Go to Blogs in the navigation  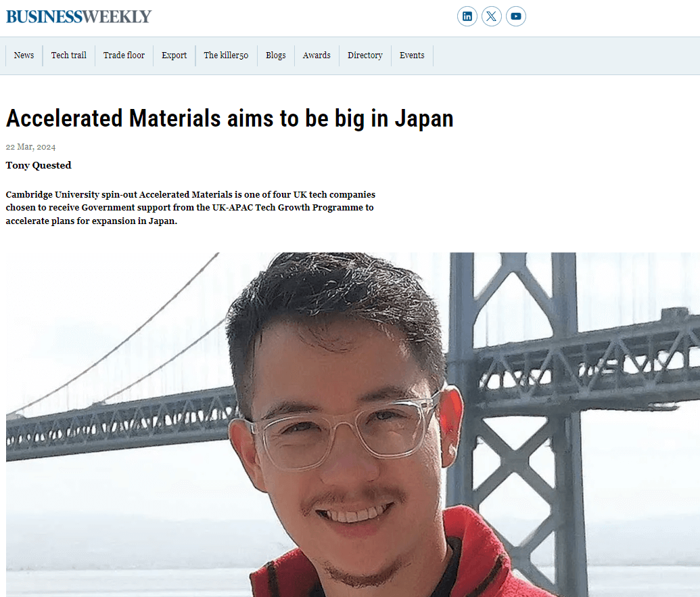(275, 56)
